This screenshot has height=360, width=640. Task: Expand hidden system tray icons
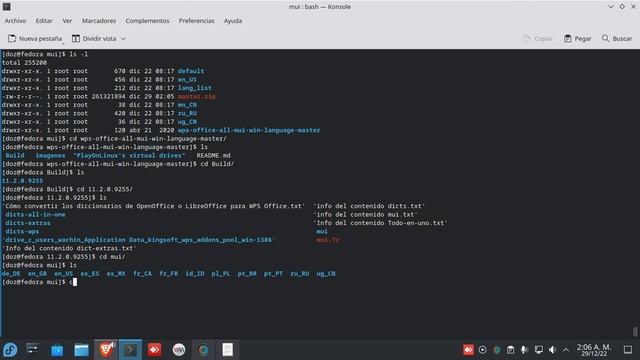tap(566, 350)
